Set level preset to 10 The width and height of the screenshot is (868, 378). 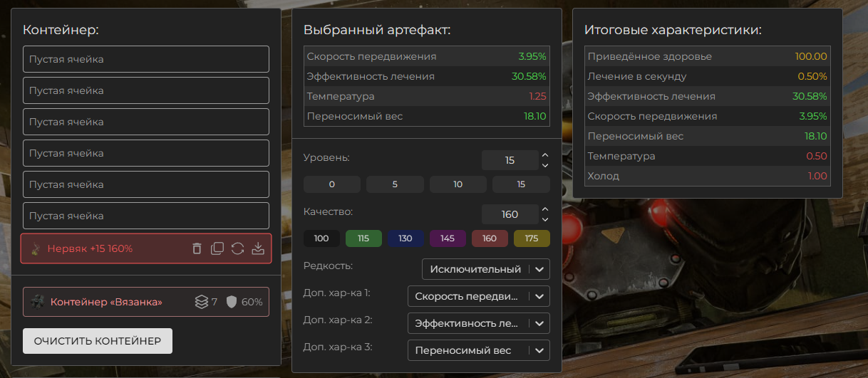click(458, 184)
